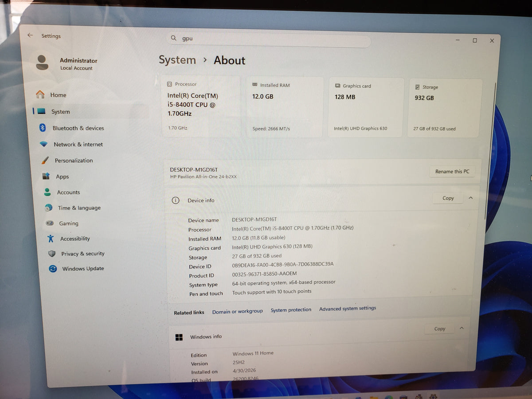532x399 pixels.
Task: Collapse the Windows info section chevron
Action: 462,329
